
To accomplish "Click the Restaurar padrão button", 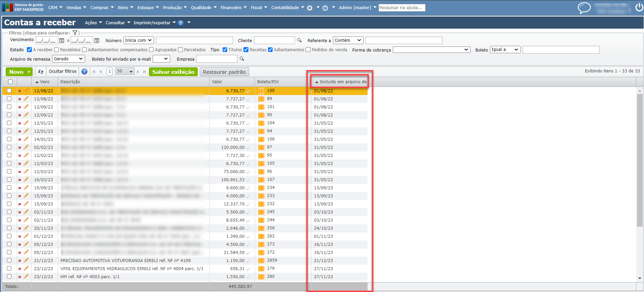I will point(224,72).
